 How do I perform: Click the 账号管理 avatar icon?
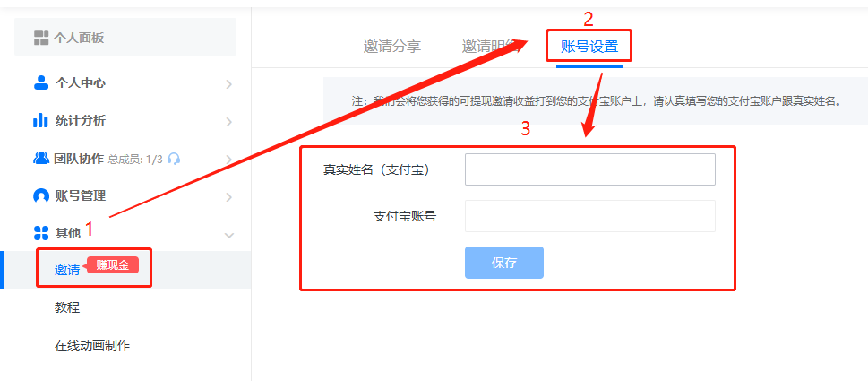coord(41,196)
